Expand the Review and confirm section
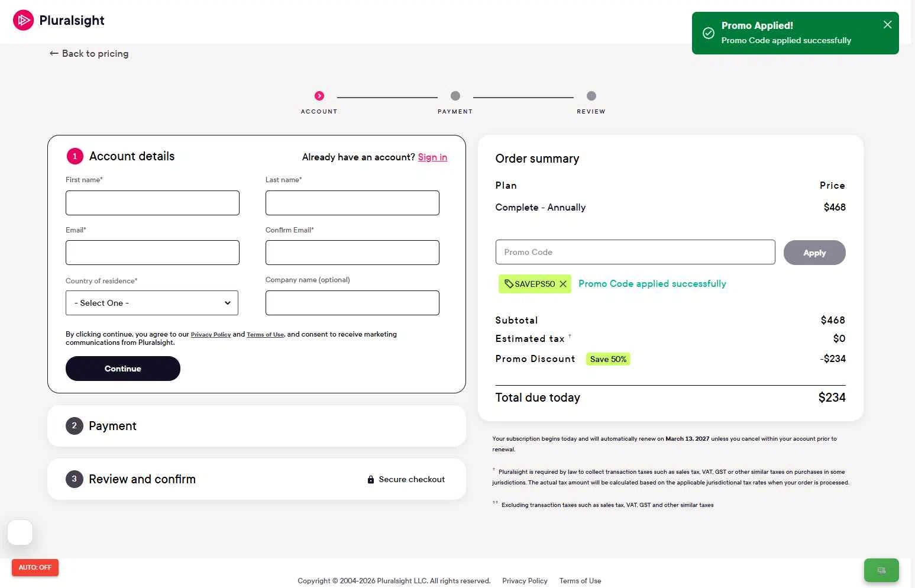915x588 pixels. pyautogui.click(x=257, y=479)
